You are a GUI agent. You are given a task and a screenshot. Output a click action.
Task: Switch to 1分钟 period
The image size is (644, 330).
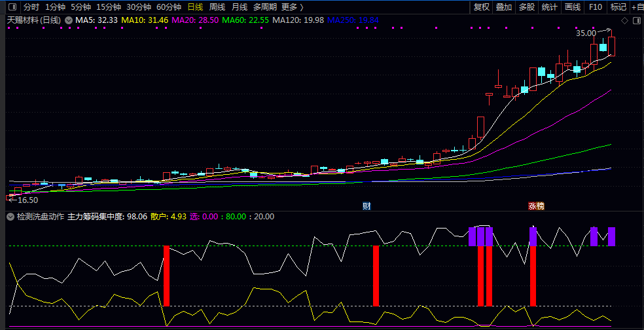55,7
